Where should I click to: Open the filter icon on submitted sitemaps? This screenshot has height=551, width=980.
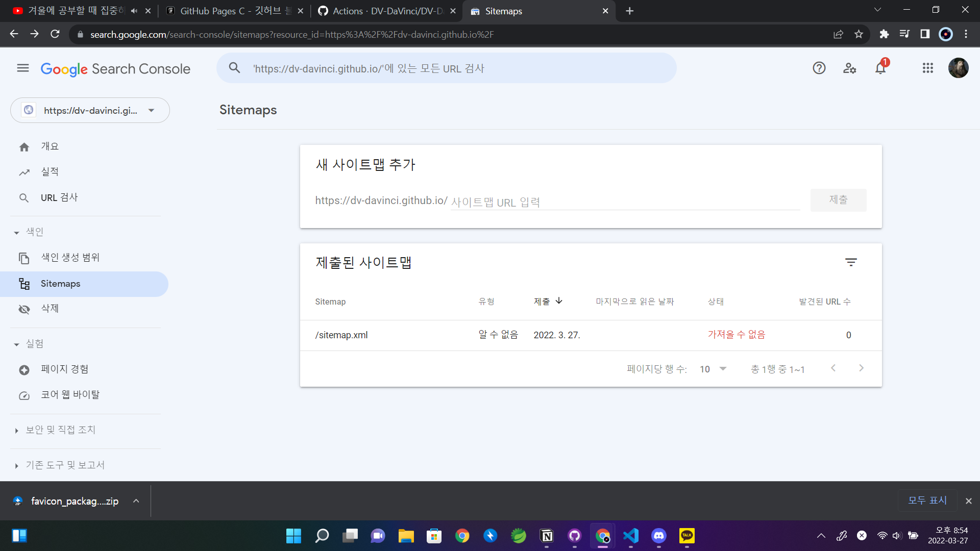851,262
